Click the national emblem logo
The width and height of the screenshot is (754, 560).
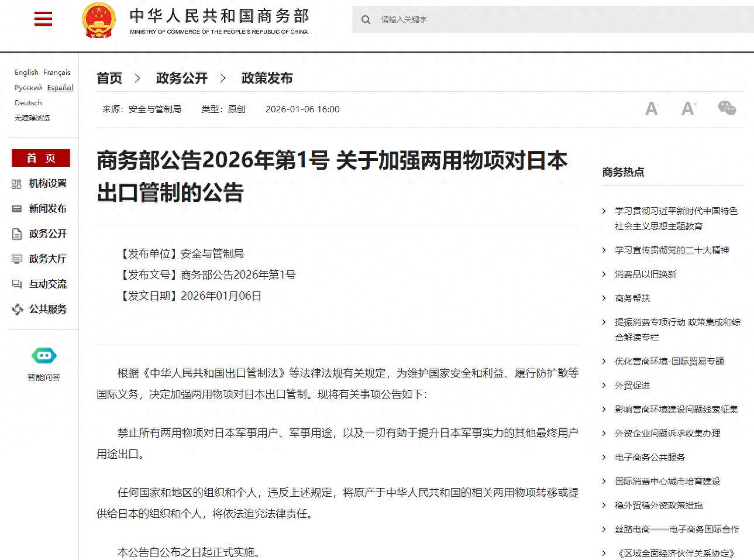coord(99,20)
